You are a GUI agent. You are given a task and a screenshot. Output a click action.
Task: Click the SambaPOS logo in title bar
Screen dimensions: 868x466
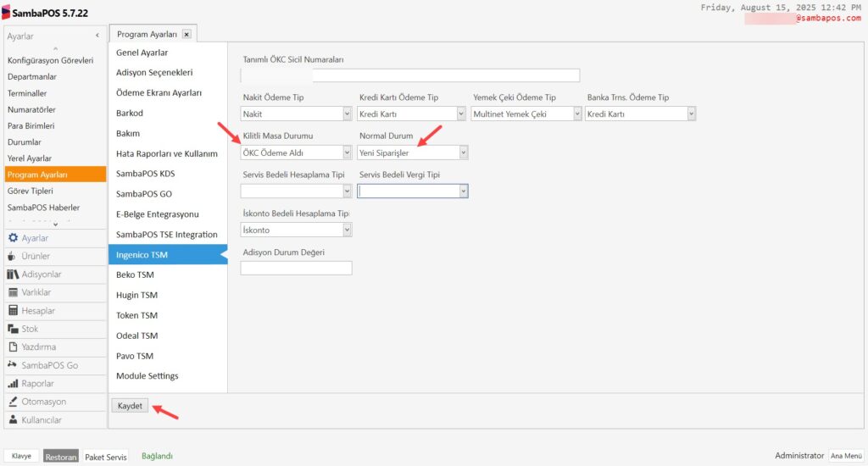[x=6, y=12]
